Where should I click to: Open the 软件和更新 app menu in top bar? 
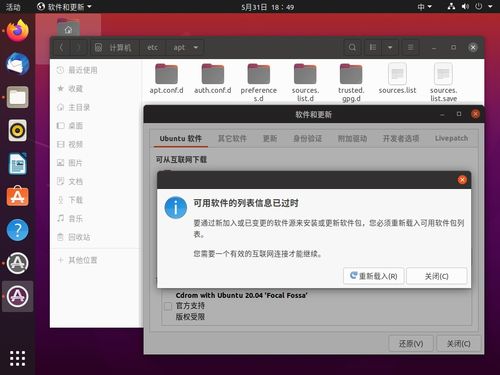pyautogui.click(x=64, y=7)
